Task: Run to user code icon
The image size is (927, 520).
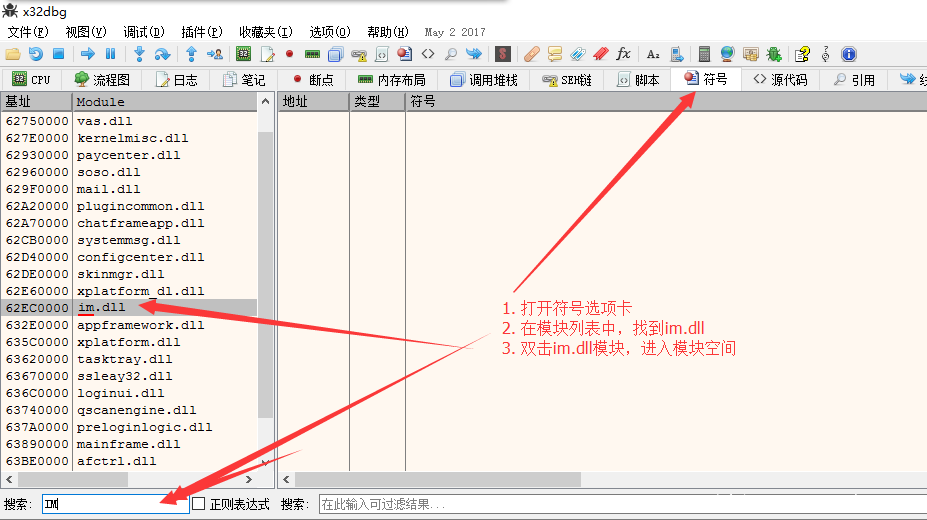Action: click(x=215, y=54)
